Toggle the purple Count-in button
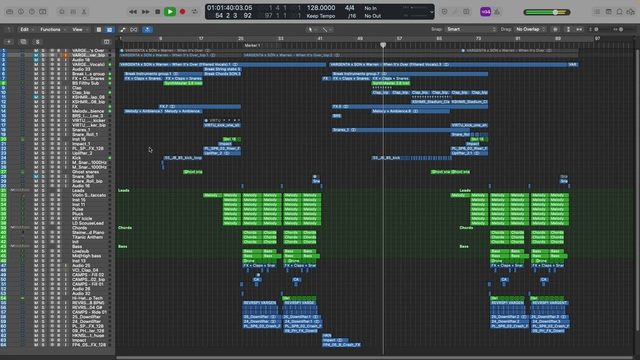 click(x=485, y=12)
